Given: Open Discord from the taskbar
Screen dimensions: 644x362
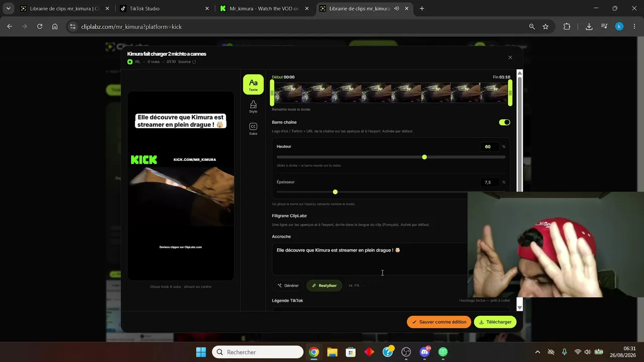Looking at the screenshot, I should click(425, 352).
